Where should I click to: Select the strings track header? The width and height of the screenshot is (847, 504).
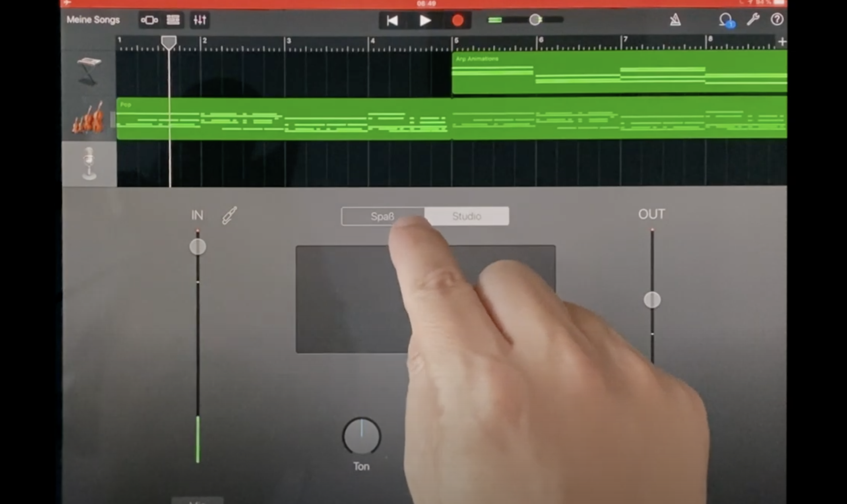pyautogui.click(x=89, y=118)
